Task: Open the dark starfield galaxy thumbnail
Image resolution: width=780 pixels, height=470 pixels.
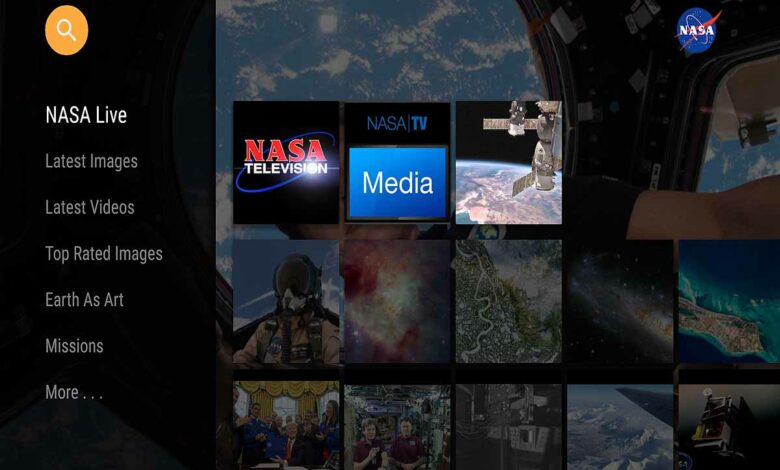Action: (x=620, y=301)
